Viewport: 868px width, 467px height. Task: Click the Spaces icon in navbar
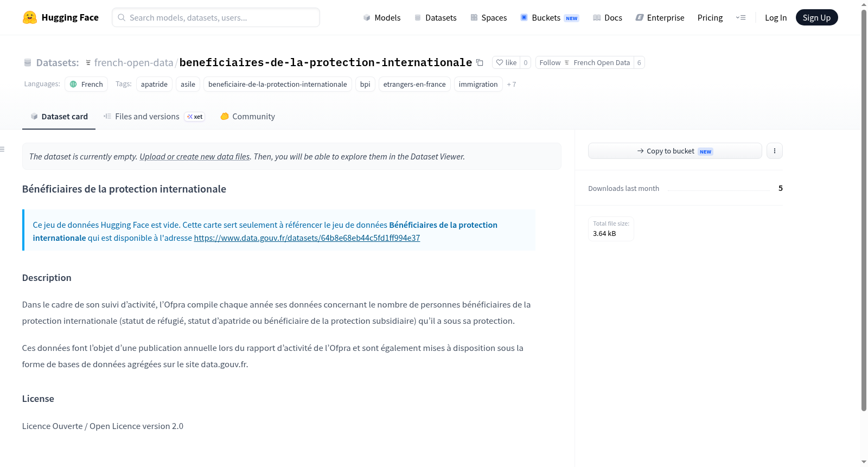pyautogui.click(x=474, y=18)
